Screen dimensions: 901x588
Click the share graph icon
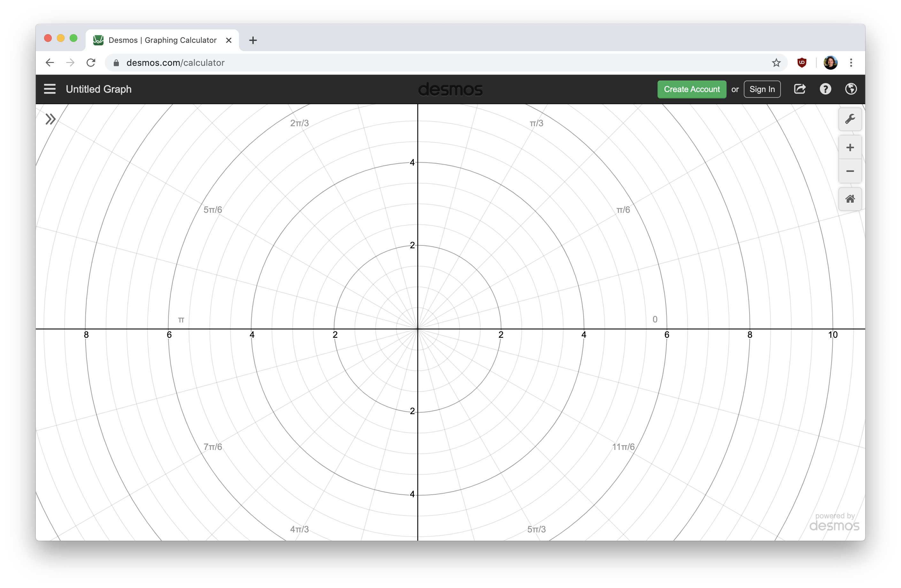[799, 89]
